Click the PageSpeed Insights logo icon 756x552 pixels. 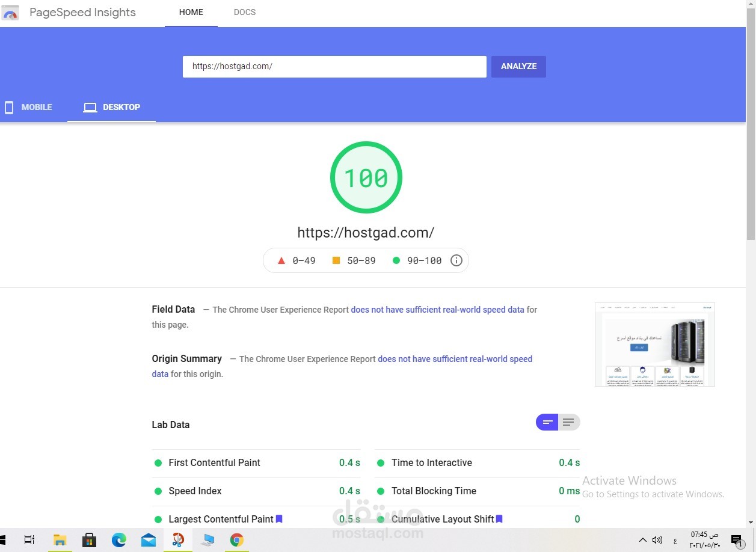point(10,13)
